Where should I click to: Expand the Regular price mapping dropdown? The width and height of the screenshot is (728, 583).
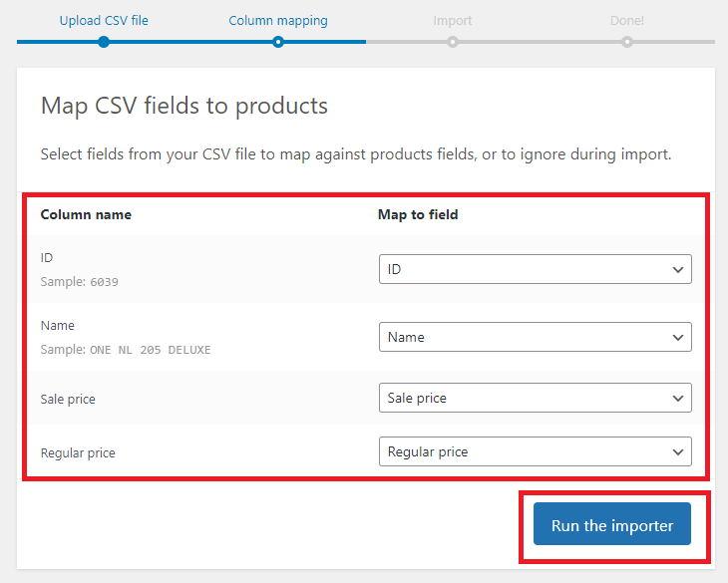[x=536, y=451]
